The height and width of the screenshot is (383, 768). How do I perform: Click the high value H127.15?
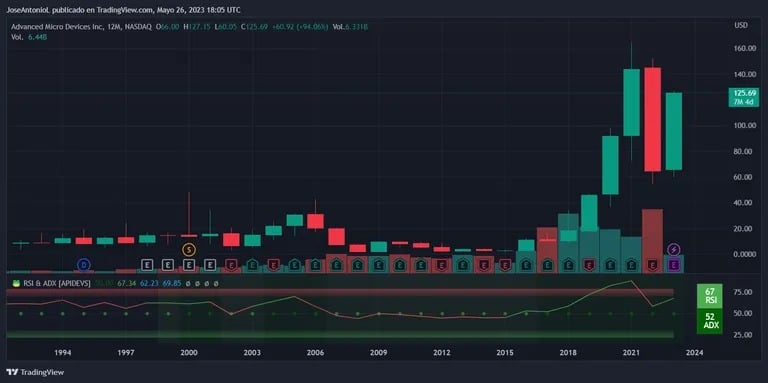(x=197, y=26)
